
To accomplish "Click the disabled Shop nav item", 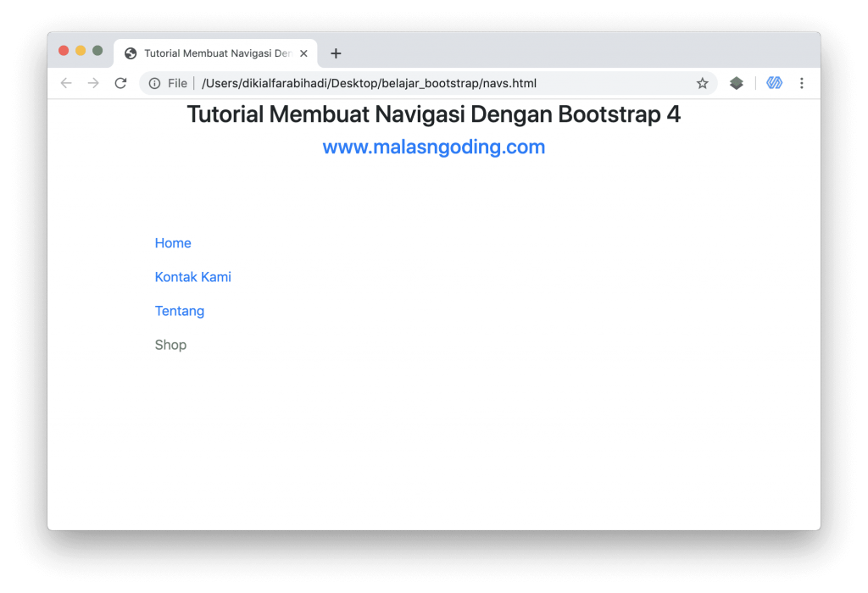I will pos(170,345).
